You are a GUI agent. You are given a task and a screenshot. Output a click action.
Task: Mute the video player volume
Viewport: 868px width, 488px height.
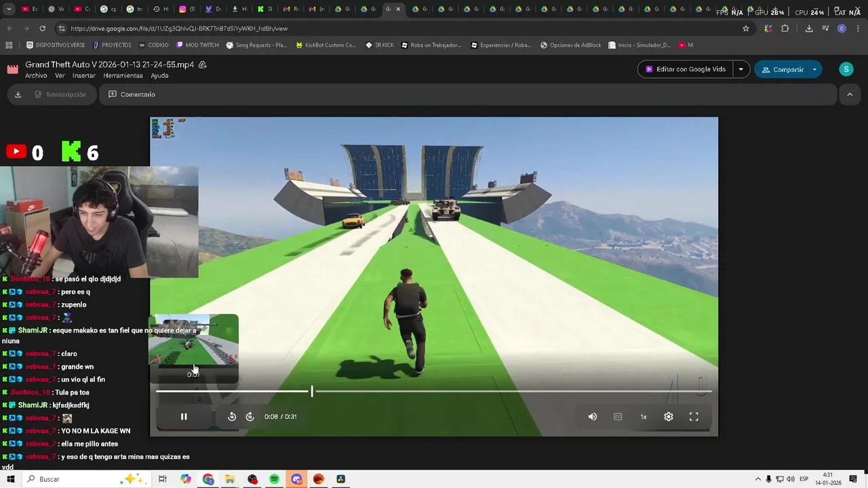click(x=593, y=417)
